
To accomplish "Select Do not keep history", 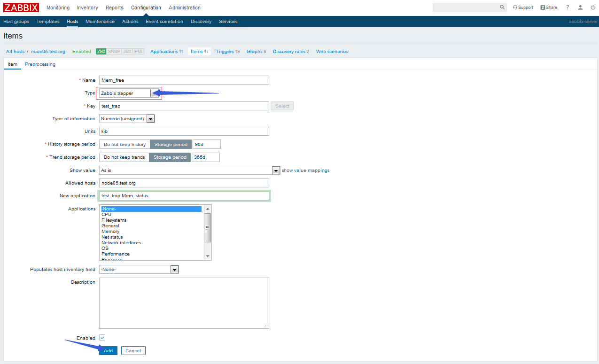I will click(x=124, y=144).
